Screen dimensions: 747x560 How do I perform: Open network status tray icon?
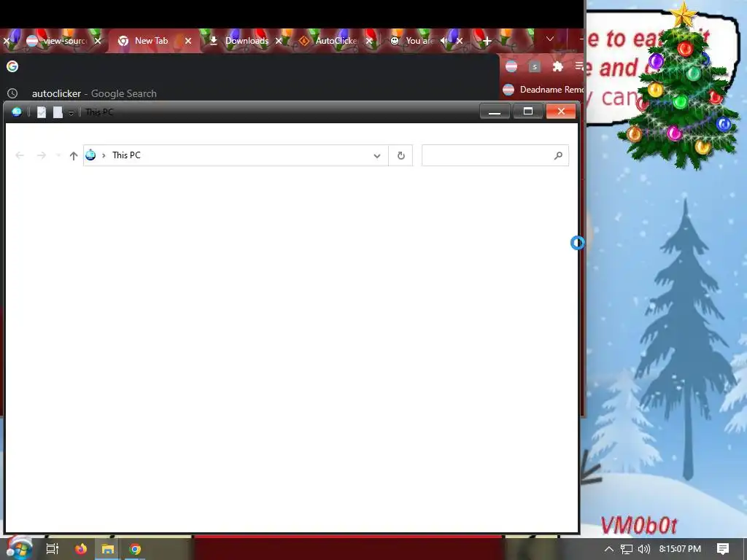tap(627, 549)
